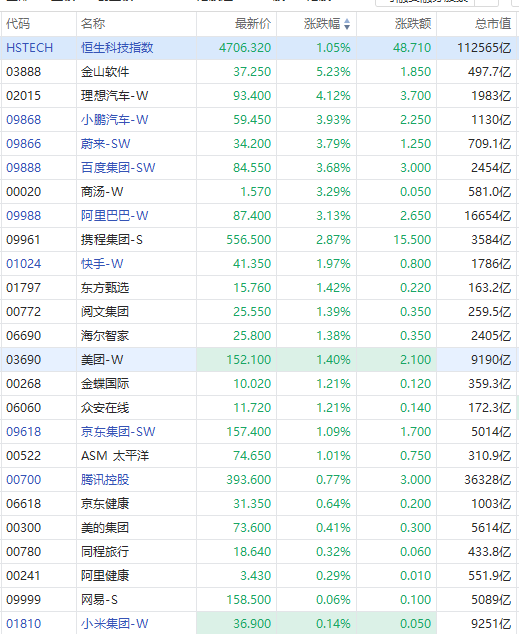Screen dimensions: 519x634
Task: Click the 代码 column header
Action: (x=18, y=24)
